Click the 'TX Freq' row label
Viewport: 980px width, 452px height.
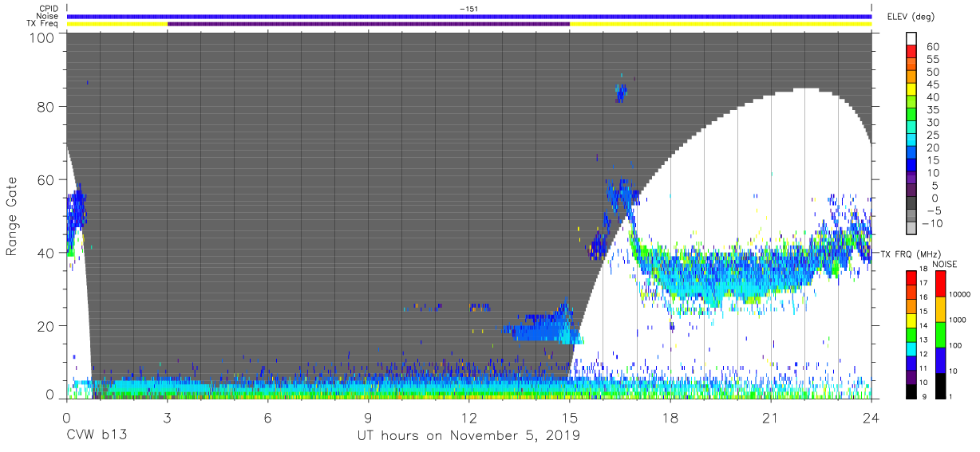(x=41, y=23)
